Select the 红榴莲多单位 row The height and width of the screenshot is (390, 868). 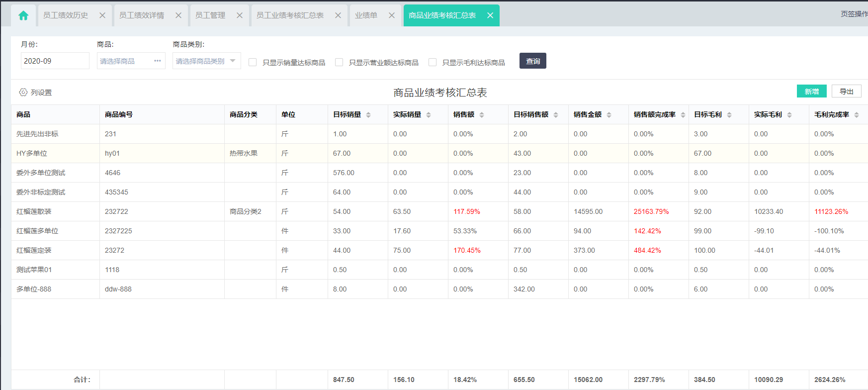[439, 231]
